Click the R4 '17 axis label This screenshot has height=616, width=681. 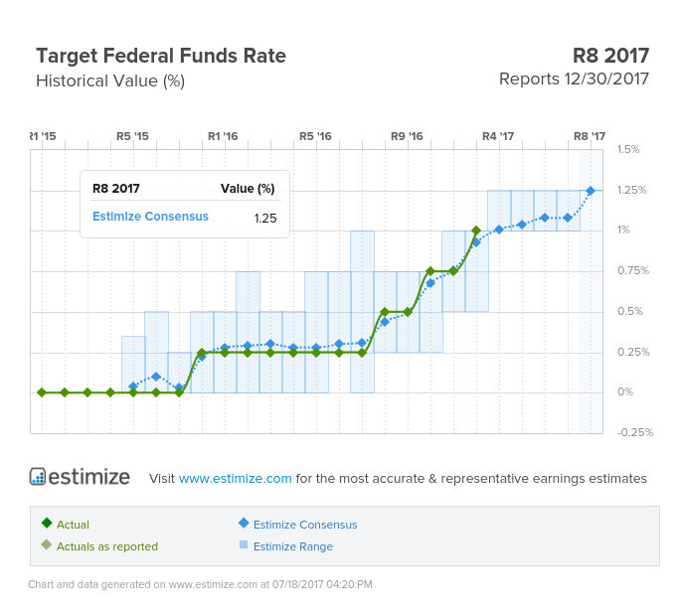498,136
